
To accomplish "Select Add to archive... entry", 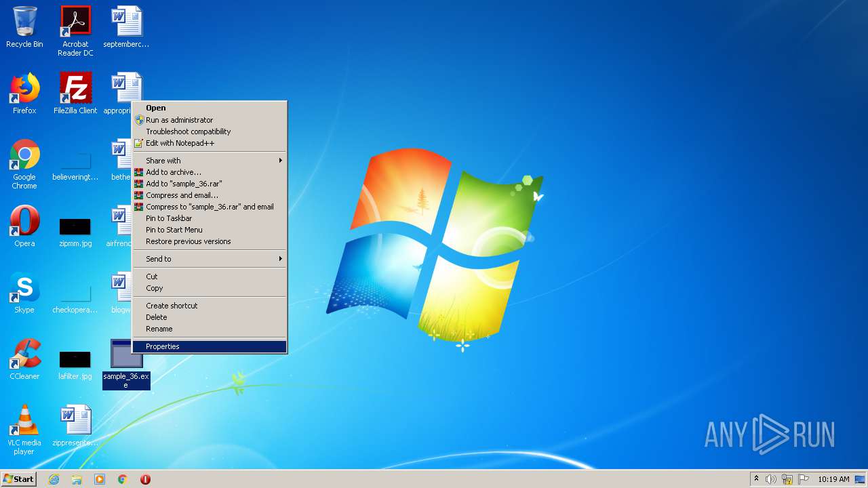I will tap(210, 172).
